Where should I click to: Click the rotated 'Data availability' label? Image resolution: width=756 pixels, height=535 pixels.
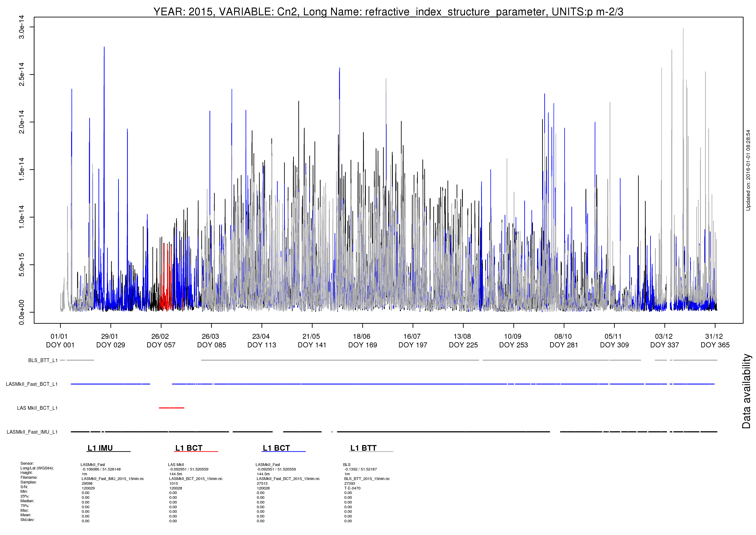(746, 391)
